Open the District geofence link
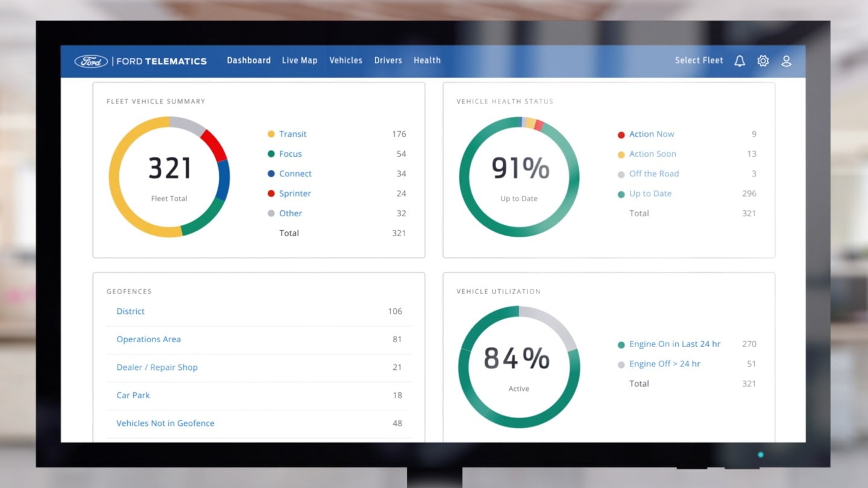This screenshot has width=868, height=488. [x=131, y=311]
